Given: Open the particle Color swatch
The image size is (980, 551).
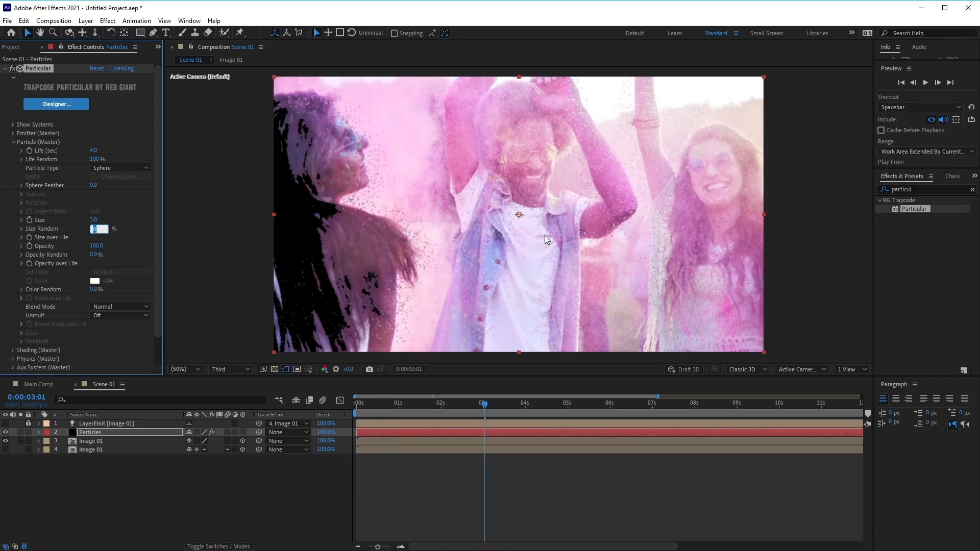Looking at the screenshot, I should coord(94,281).
